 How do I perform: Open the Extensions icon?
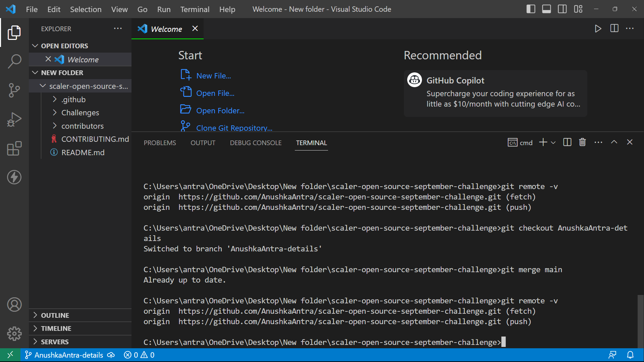(x=14, y=148)
